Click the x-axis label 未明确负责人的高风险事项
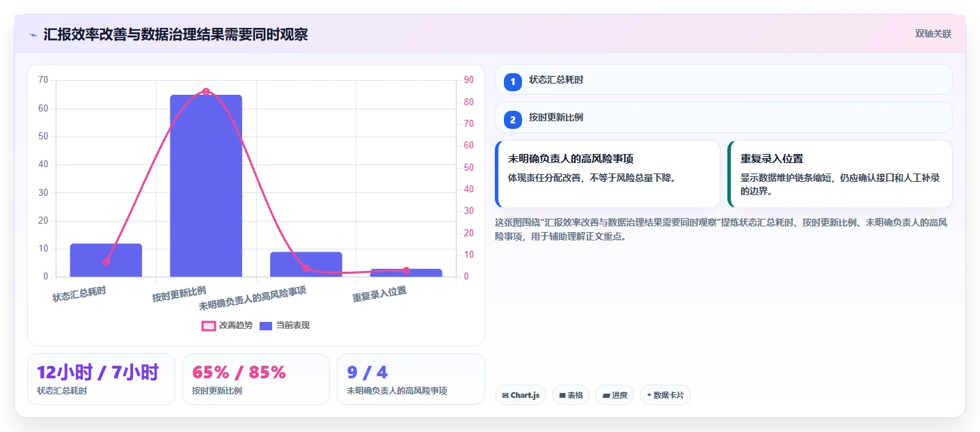The height and width of the screenshot is (432, 980). [253, 298]
